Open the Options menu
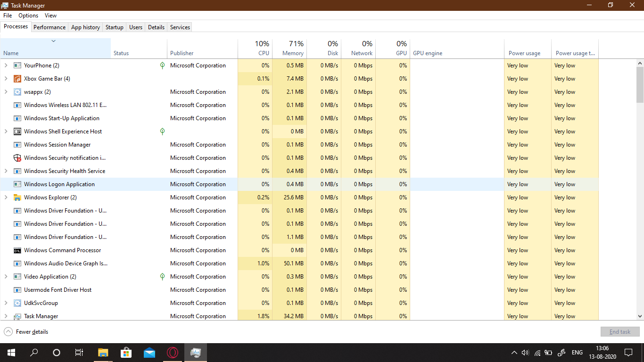The image size is (644, 362). pos(28,16)
